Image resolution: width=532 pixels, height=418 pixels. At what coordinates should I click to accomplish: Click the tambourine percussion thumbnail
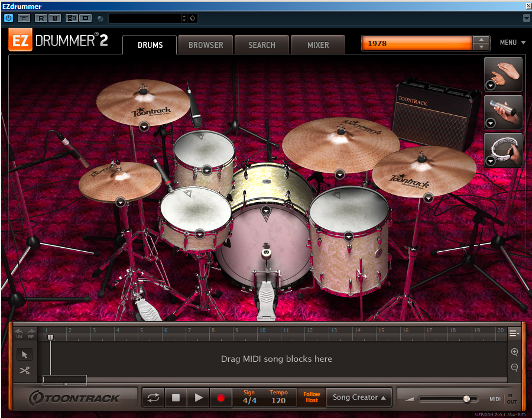503,150
